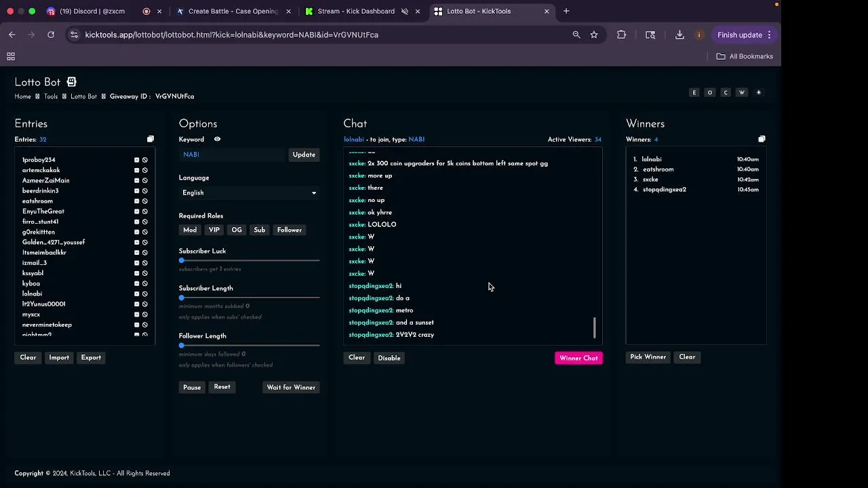Bookmark this page with the star icon
Viewport: 868px width, 488px height.
pos(594,35)
